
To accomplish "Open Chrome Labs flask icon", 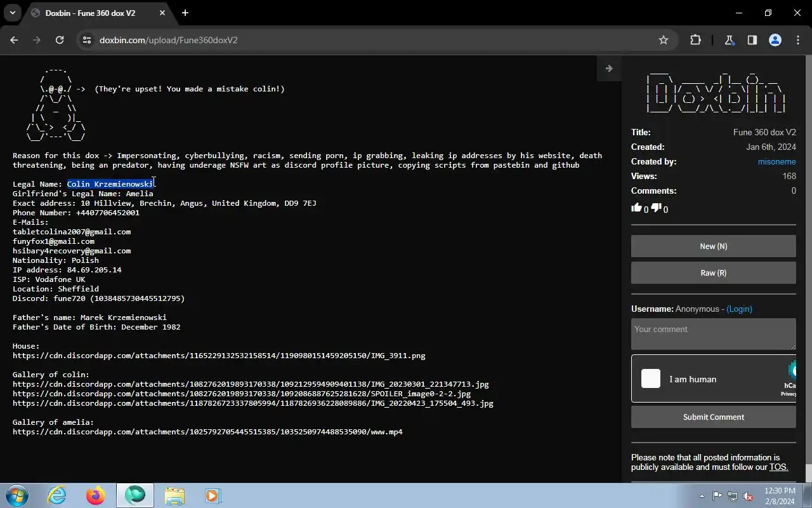I will 729,40.
